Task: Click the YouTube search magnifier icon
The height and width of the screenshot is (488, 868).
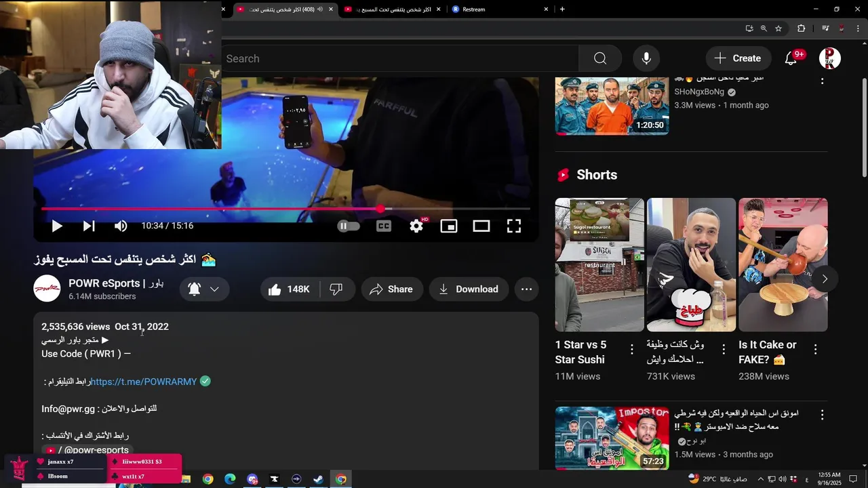Action: (x=600, y=58)
